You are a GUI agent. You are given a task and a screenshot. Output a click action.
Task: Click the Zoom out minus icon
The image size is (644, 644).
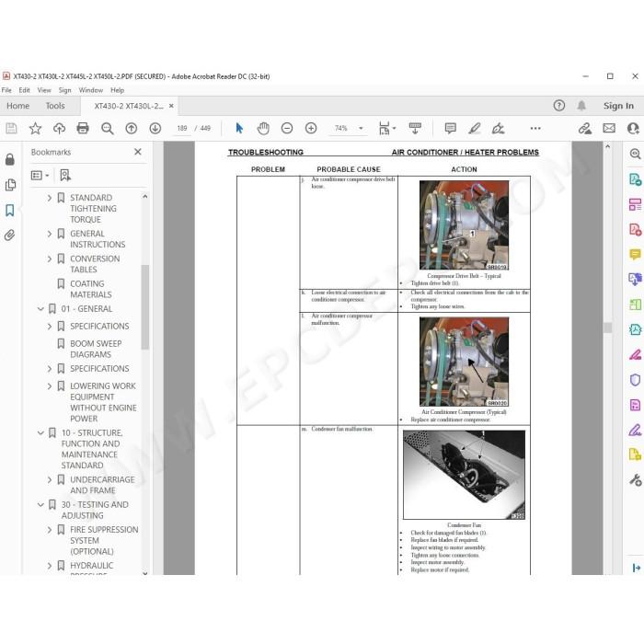coord(287,129)
